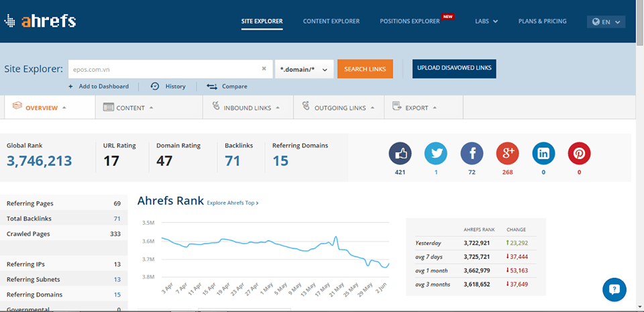The width and height of the screenshot is (644, 312).
Task: Click the Referring IPs row
Action: click(64, 264)
